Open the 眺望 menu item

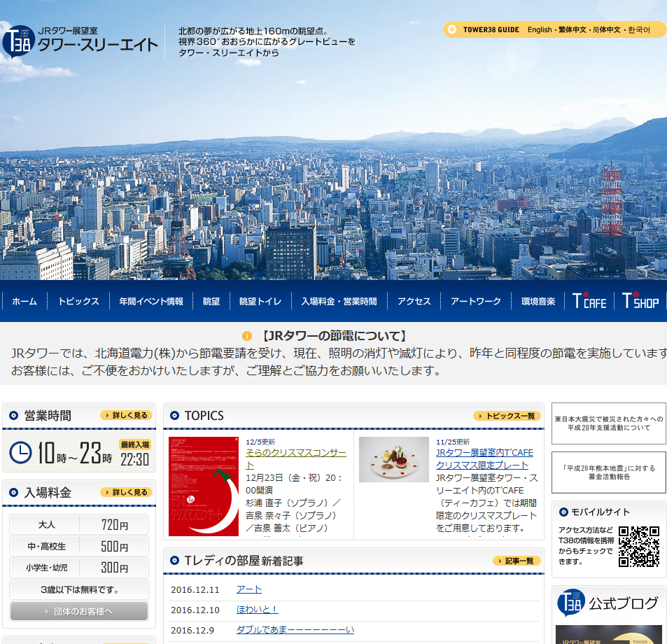[x=211, y=301]
